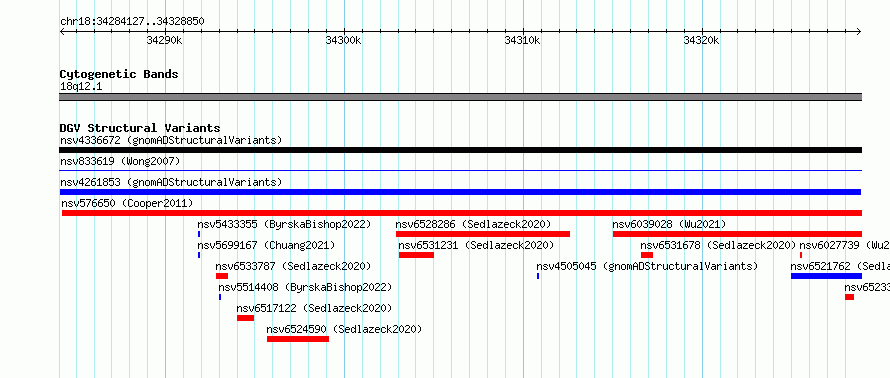The image size is (890, 378).
Task: Click the 34320k ruler tick label
Action: coord(702,40)
